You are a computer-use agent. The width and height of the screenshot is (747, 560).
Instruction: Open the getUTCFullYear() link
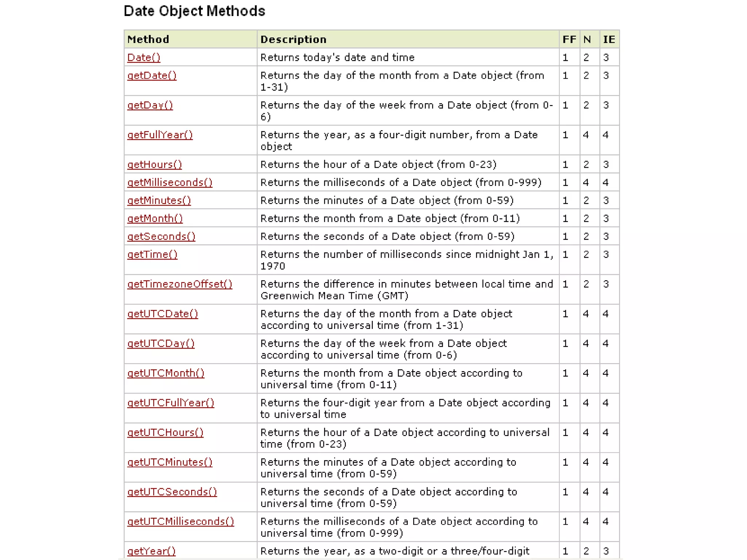[171, 403]
